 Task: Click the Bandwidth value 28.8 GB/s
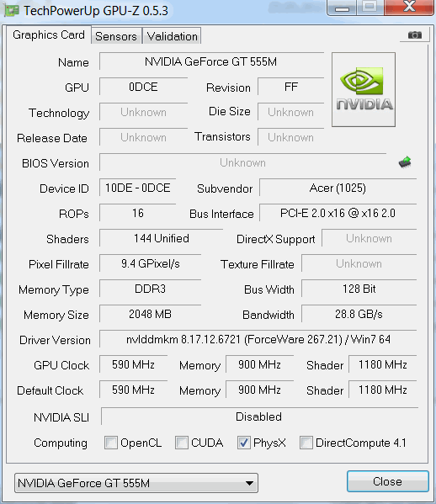click(x=359, y=314)
